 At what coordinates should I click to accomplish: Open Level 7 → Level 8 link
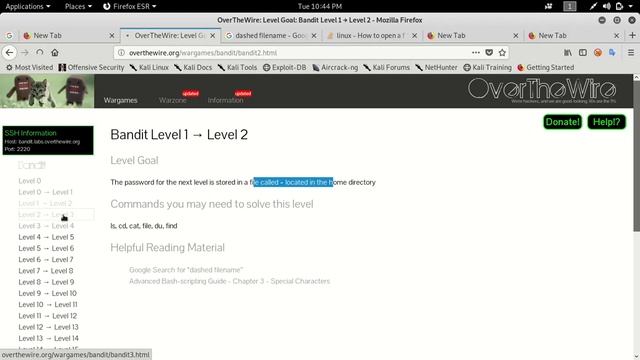(46, 271)
